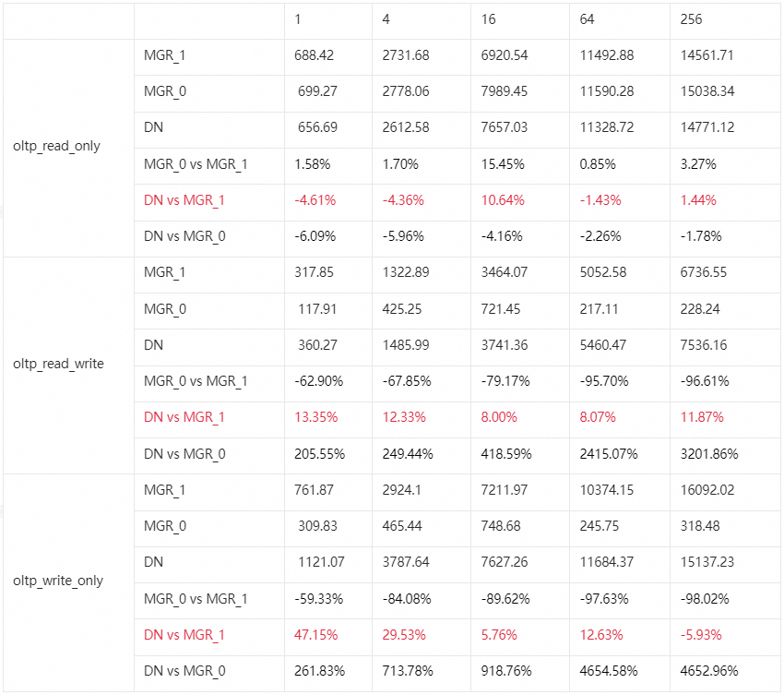Click column header 16
This screenshot has height=695, width=784.
coord(489,19)
